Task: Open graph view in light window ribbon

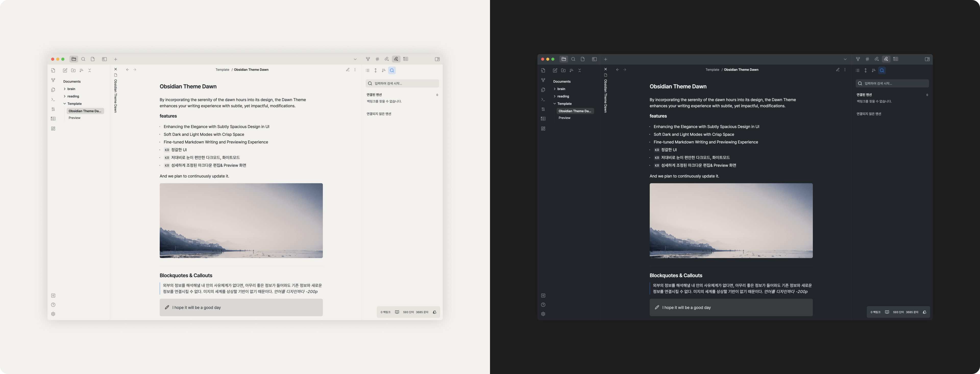Action: pyautogui.click(x=53, y=80)
